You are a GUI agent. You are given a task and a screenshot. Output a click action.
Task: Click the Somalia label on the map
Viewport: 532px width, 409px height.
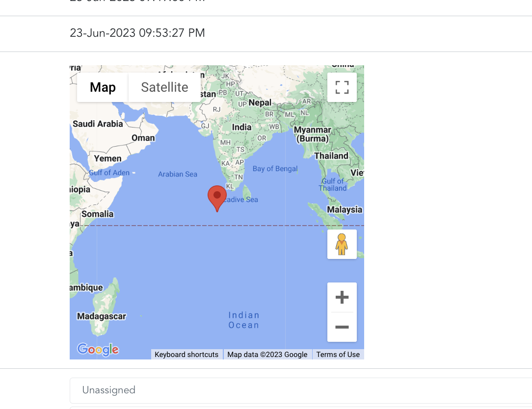pyautogui.click(x=97, y=214)
